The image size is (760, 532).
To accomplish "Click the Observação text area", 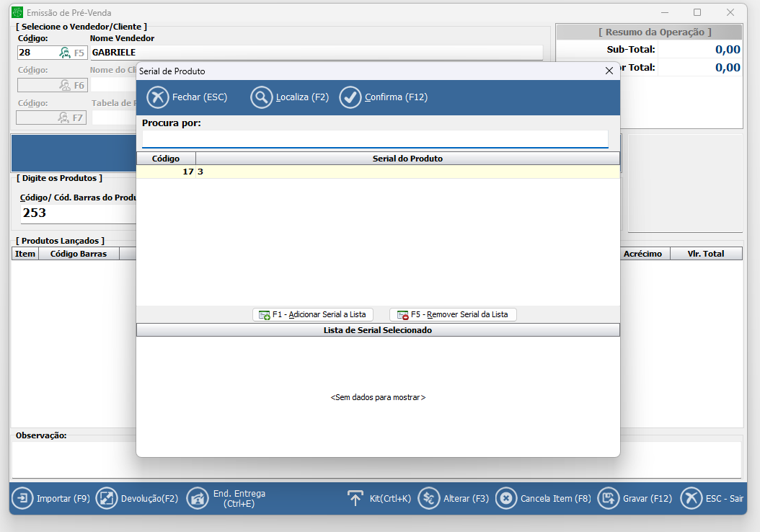I will pyautogui.click(x=376, y=459).
